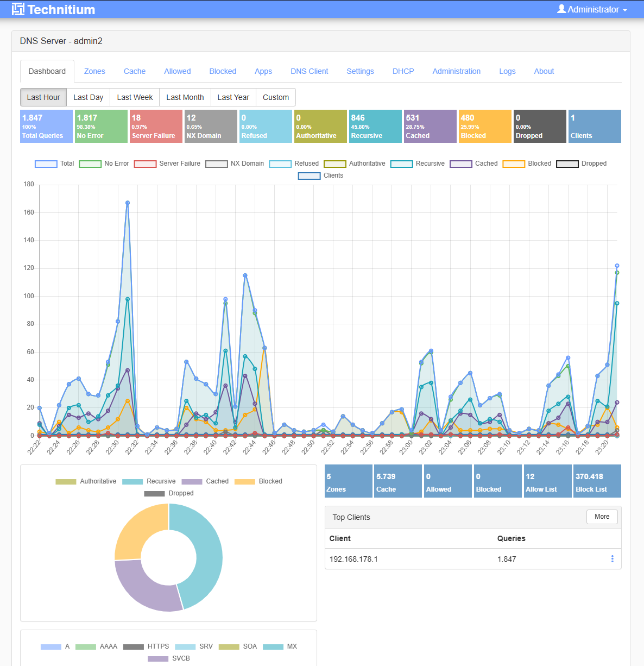Click the Technitium logo icon

[x=18, y=9]
